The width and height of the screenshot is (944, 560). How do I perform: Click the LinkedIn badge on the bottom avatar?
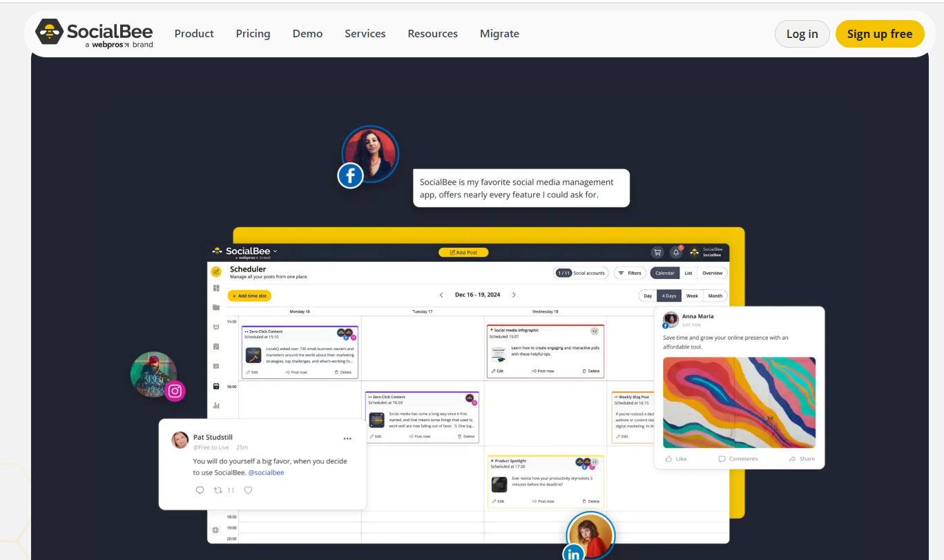[573, 553]
